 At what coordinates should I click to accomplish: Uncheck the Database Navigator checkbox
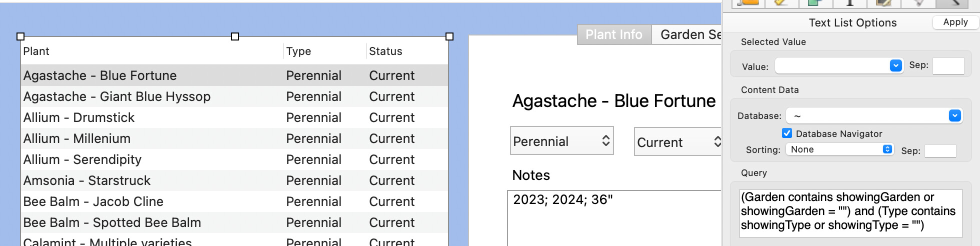(x=787, y=133)
